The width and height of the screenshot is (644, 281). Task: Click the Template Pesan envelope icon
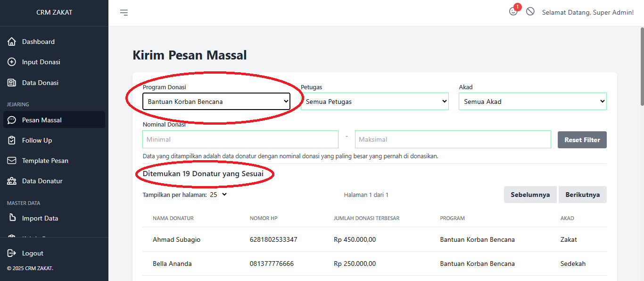pyautogui.click(x=12, y=161)
